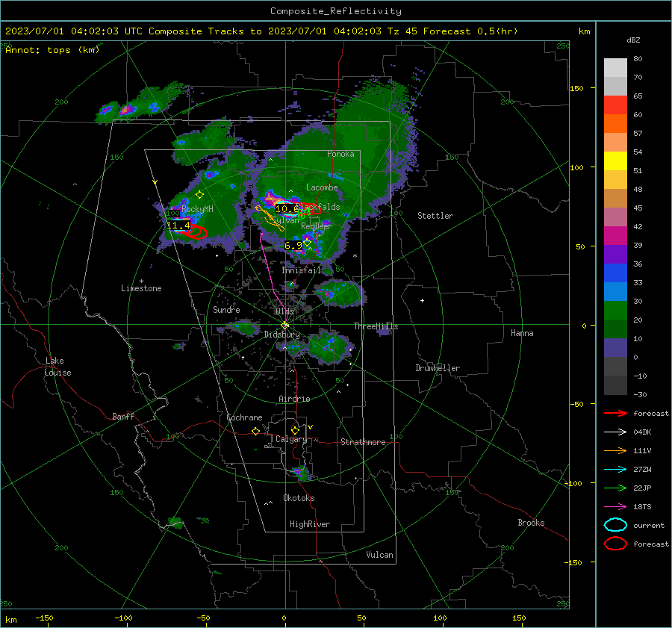Click the Composite_Reflectivity title
Image resolution: width=672 pixels, height=628 pixels.
click(x=336, y=11)
